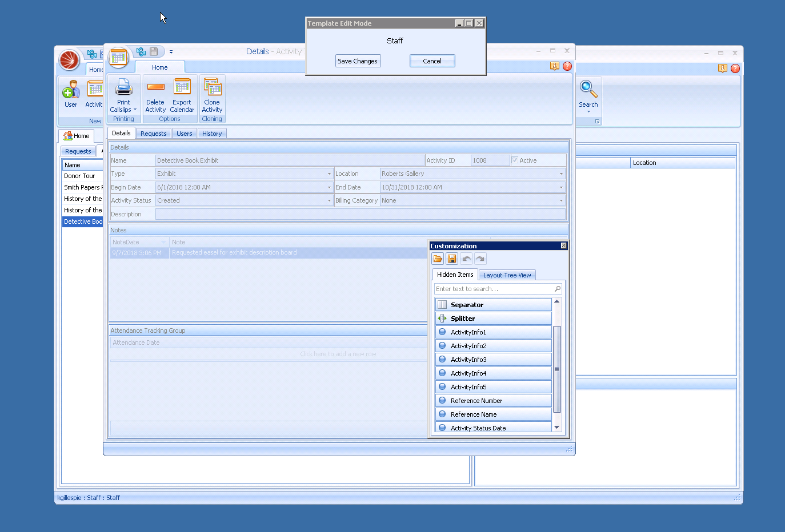785x532 pixels.
Task: Redo the customization change
Action: pyautogui.click(x=480, y=259)
